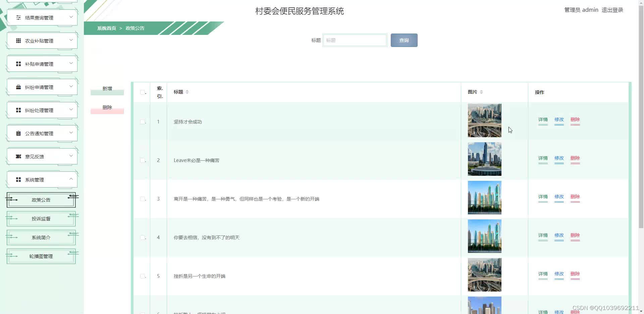Image resolution: width=644 pixels, height=314 pixels.
Task: Click 删除 for row Leave未必是一种痛苦
Action: 575,158
